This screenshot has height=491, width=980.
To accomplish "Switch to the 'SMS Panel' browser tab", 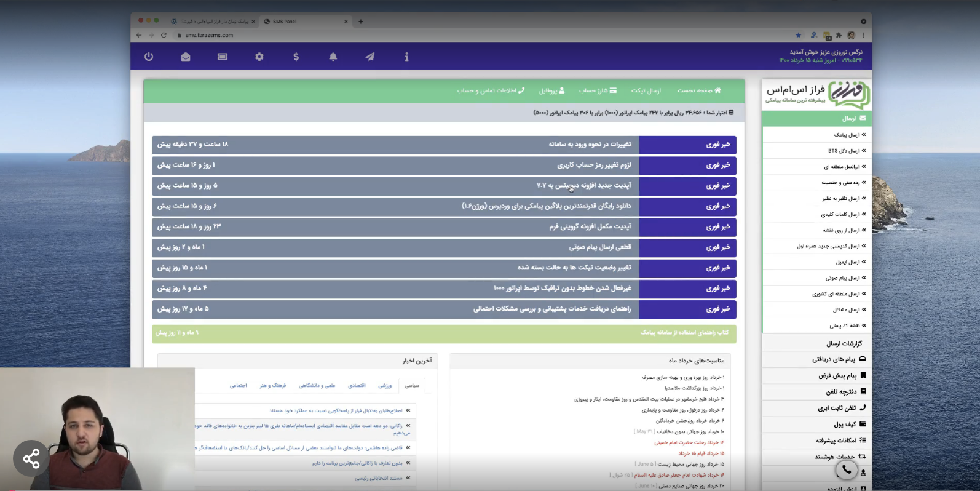I will coord(306,22).
